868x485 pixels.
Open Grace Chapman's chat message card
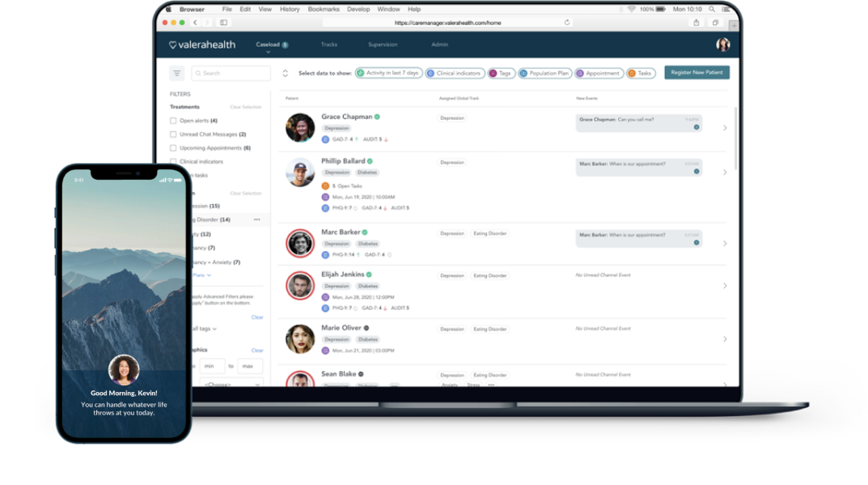point(639,123)
